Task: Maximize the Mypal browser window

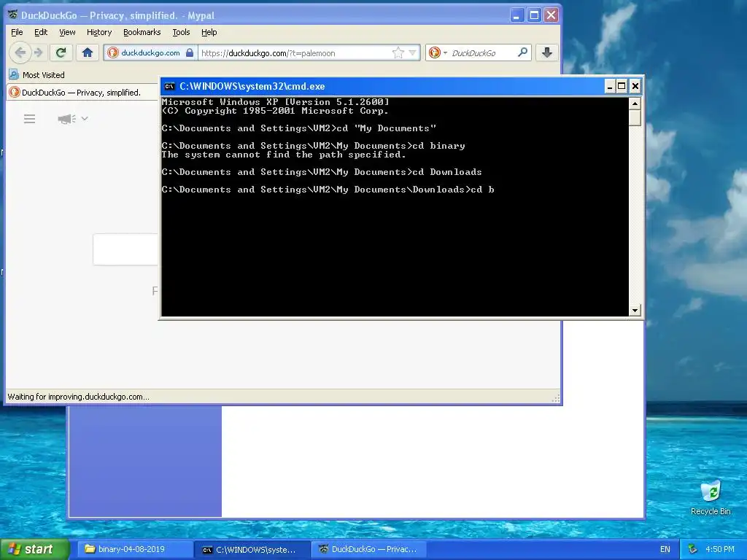Action: [534, 15]
